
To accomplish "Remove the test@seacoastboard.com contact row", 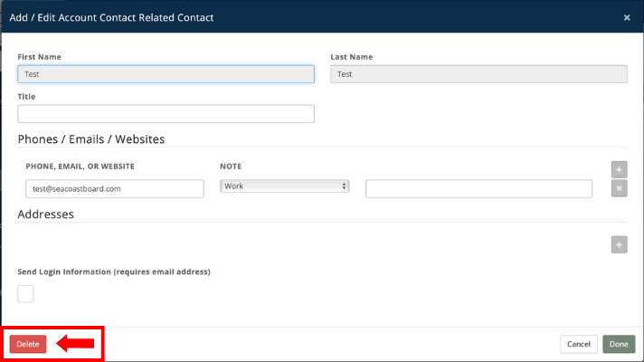I will (619, 188).
